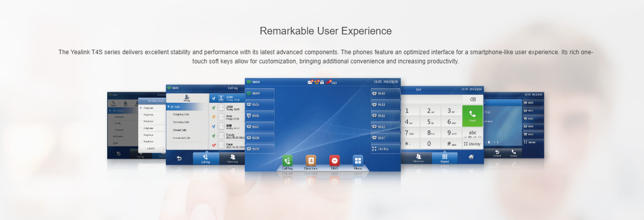Select the green line key 8604 on center screen
The height and width of the screenshot is (220, 644).
260,93
